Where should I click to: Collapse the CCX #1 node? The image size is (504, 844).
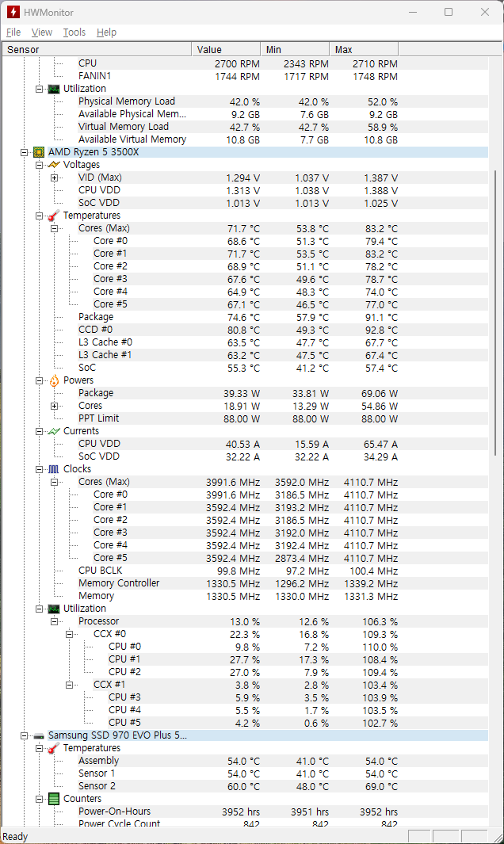coord(70,685)
